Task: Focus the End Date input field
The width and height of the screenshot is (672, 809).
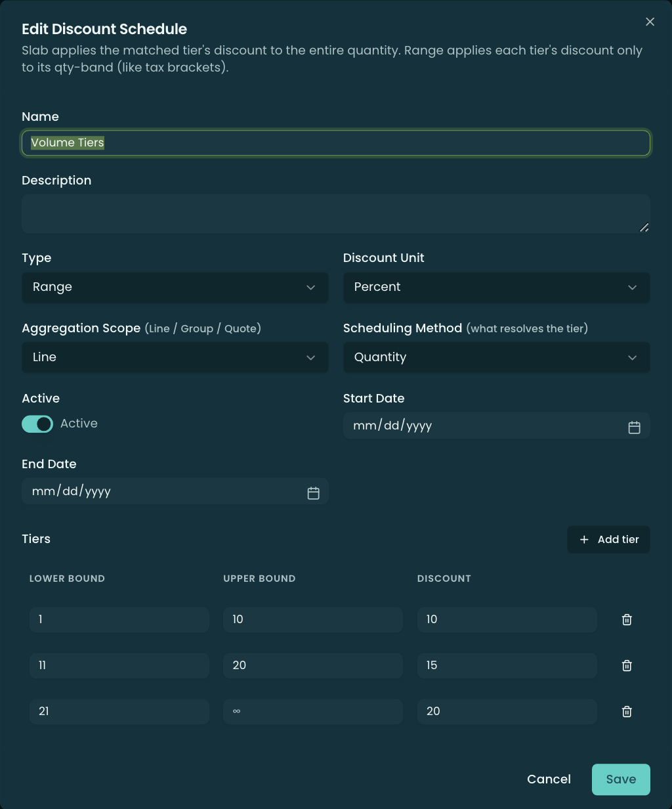Action: click(175, 491)
